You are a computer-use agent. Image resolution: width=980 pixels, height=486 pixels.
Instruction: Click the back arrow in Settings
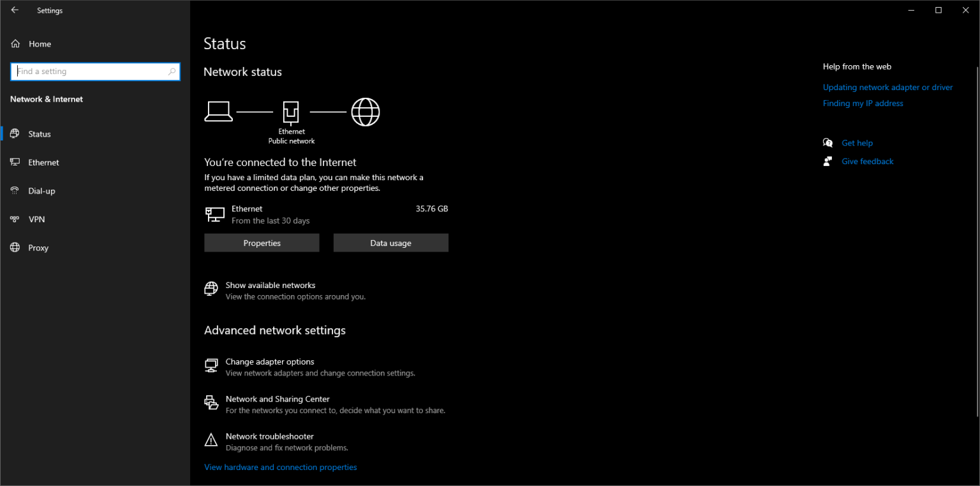tap(15, 10)
